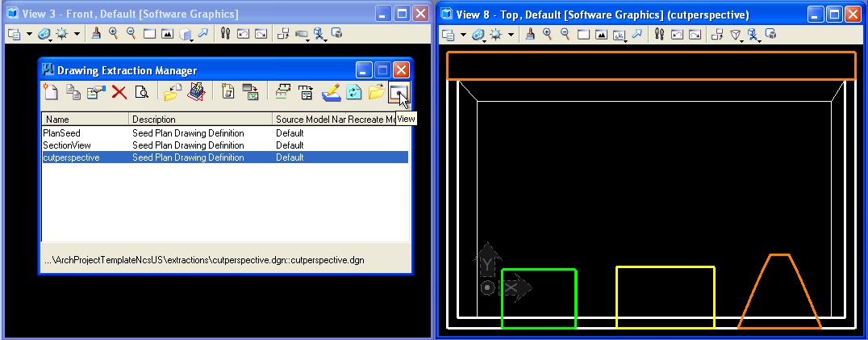The width and height of the screenshot is (868, 340).
Task: Click the red X Delete icon
Action: (119, 91)
